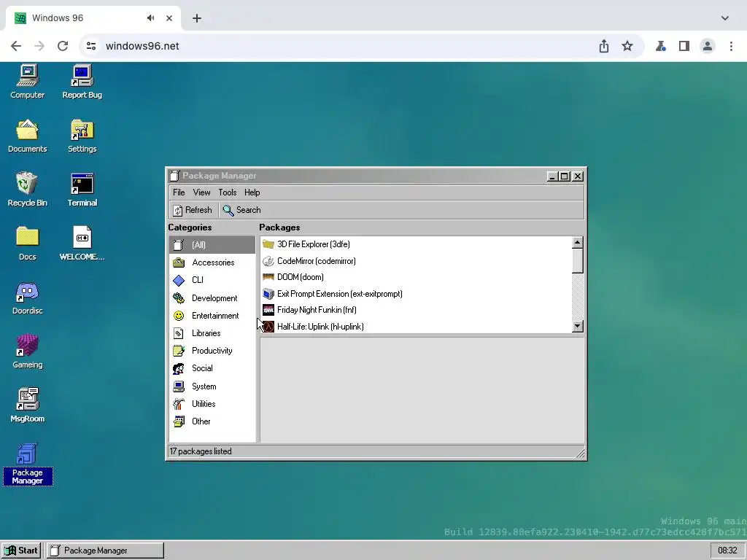Mute the Windows 96 tab audio
Viewport: 747px width, 560px height.
151,18
